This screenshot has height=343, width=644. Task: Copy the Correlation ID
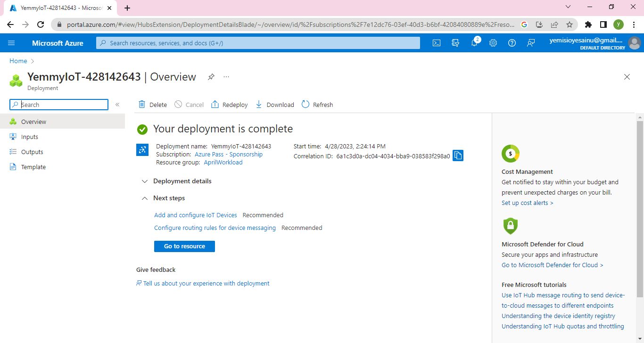pyautogui.click(x=458, y=155)
